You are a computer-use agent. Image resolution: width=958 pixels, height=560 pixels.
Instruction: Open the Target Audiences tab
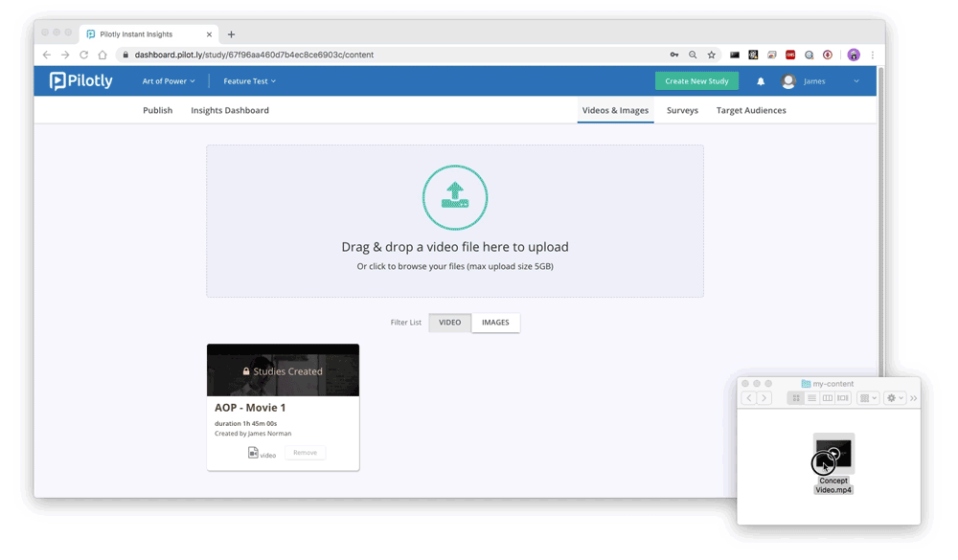751,110
